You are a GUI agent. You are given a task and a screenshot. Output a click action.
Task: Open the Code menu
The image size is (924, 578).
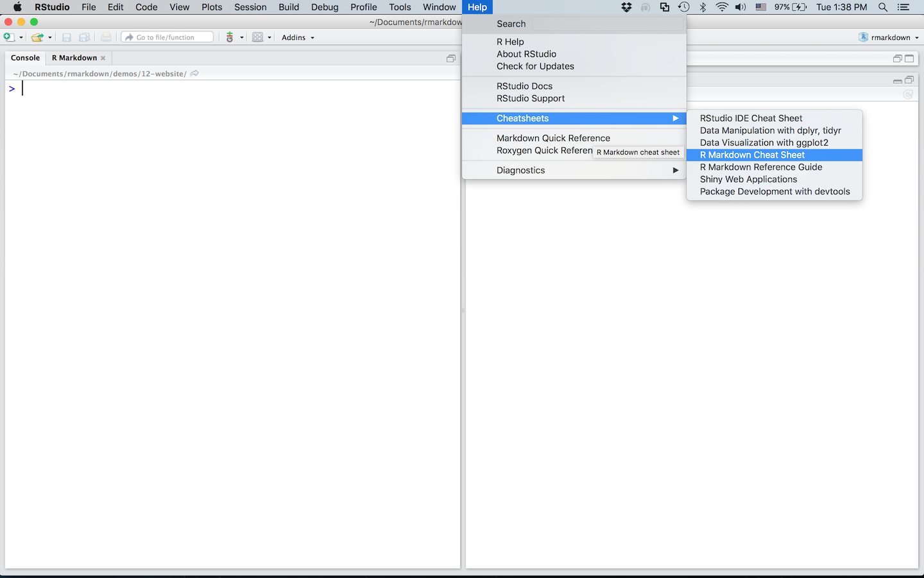coord(146,7)
